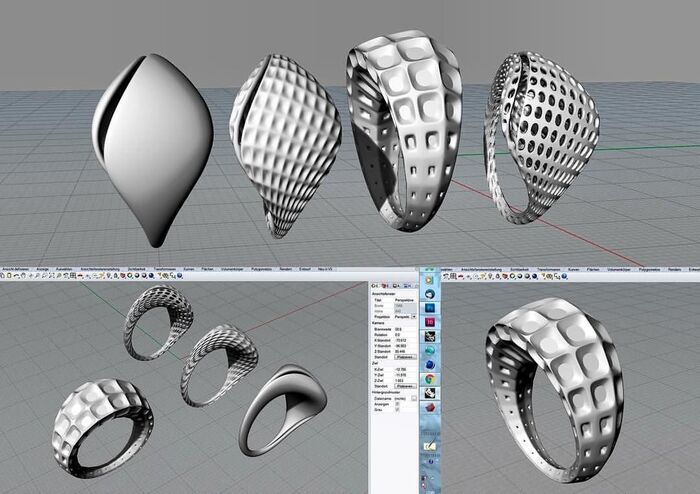Screen dimensions: 700x494
Task: Open Layers via red layers icon, left toolbar
Action: 123,276
